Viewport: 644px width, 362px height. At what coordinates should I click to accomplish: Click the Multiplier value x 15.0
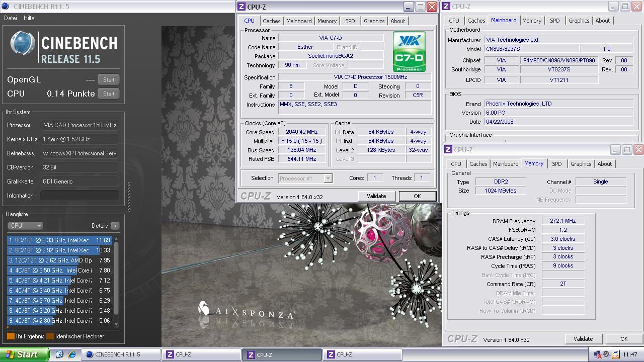302,141
